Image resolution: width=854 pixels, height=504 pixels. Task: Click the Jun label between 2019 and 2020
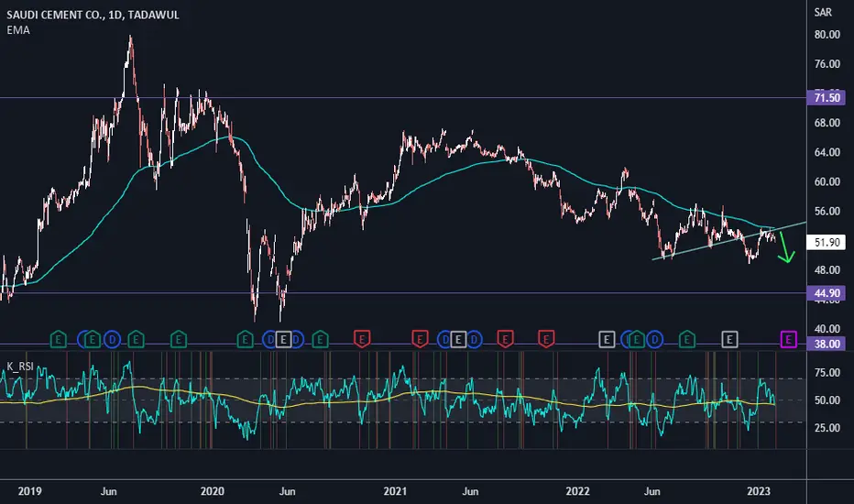coord(108,491)
